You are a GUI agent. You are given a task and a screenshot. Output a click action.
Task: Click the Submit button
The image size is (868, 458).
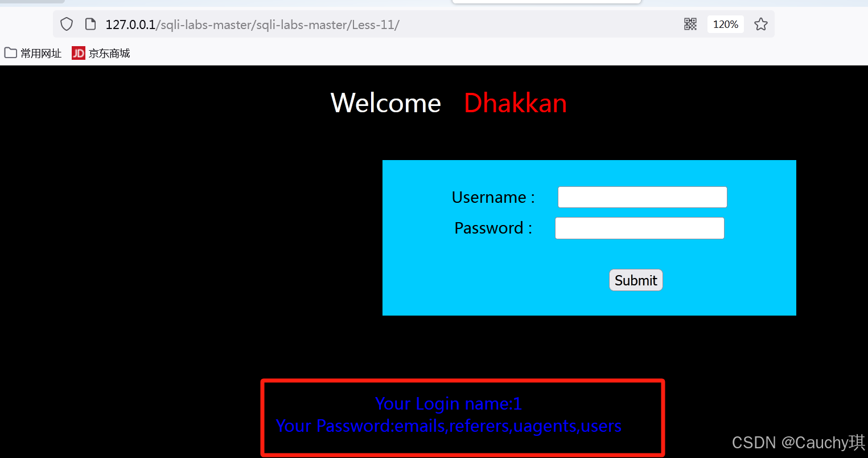coord(636,280)
